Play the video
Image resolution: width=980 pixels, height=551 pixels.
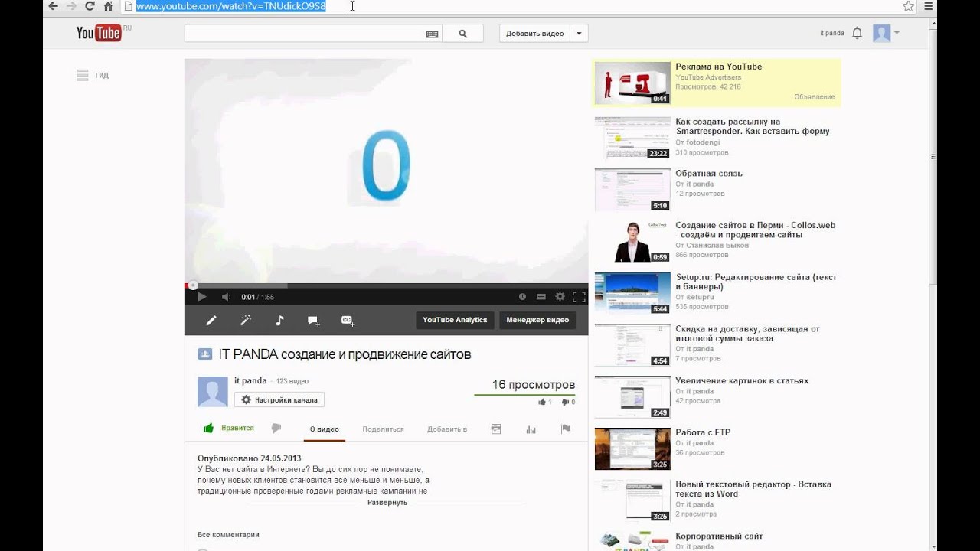coord(202,297)
